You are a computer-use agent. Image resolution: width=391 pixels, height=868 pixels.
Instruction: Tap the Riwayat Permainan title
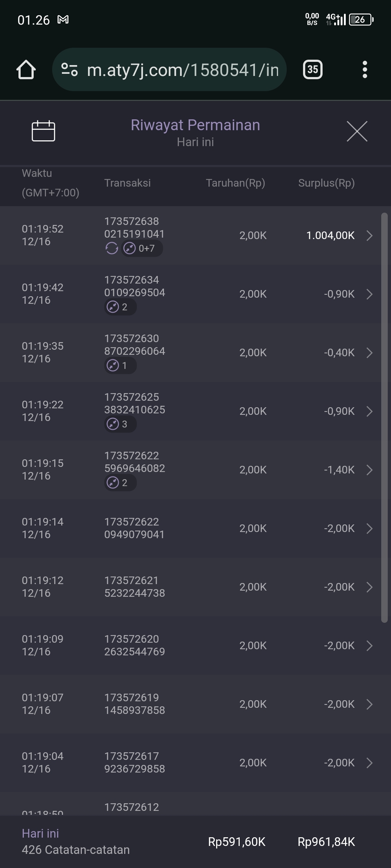195,125
